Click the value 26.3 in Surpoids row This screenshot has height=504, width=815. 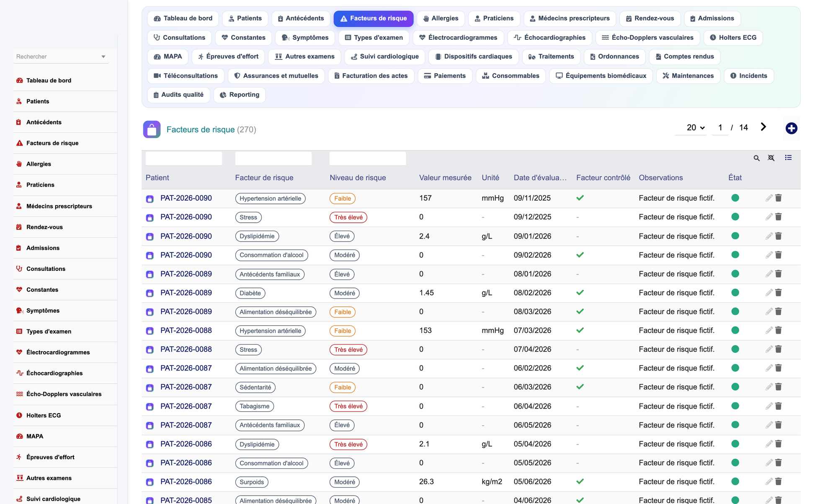pyautogui.click(x=426, y=481)
